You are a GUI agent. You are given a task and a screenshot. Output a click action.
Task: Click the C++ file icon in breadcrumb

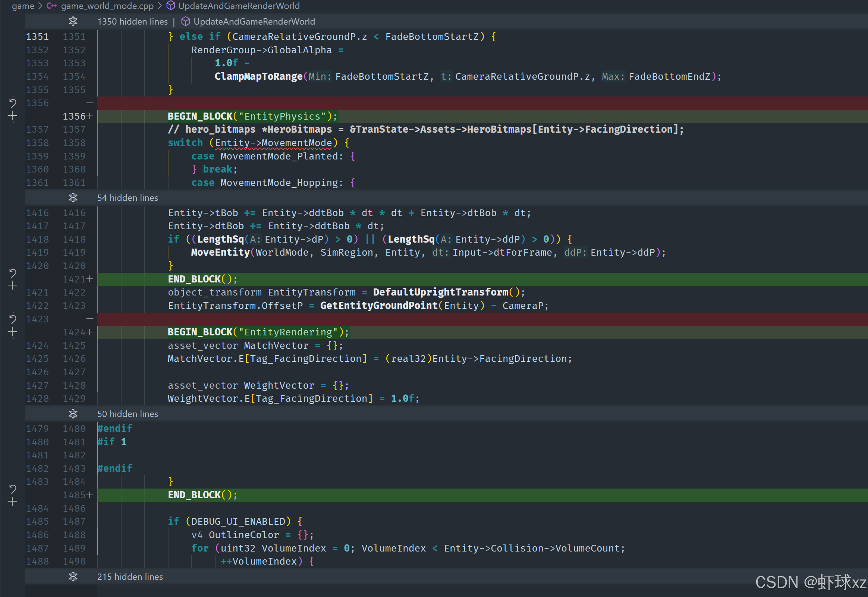51,6
